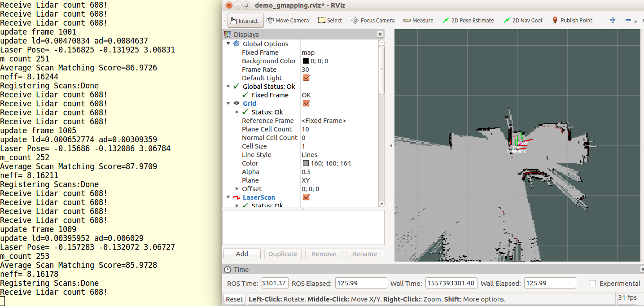Expand the Grid Status item
644x306 pixels.
coord(237,112)
